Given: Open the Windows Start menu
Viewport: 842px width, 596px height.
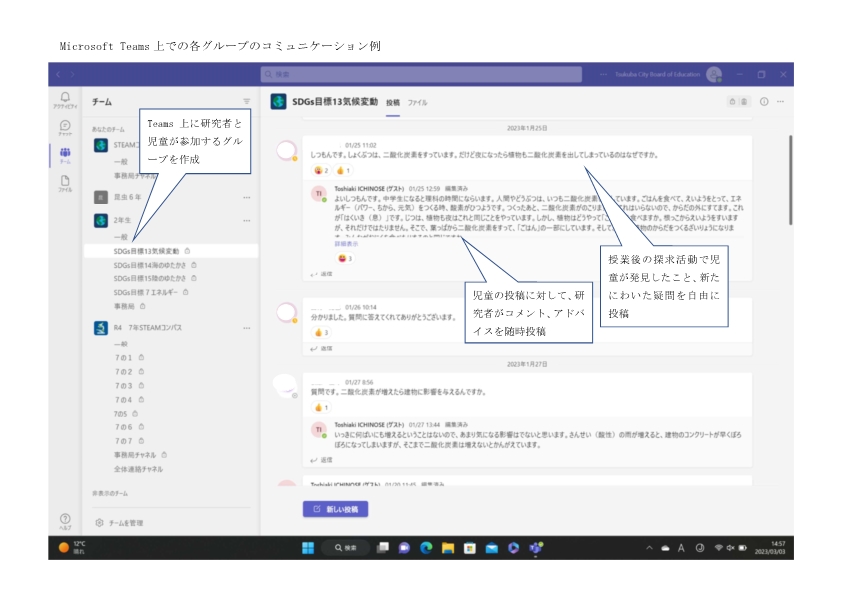Looking at the screenshot, I should (x=308, y=548).
